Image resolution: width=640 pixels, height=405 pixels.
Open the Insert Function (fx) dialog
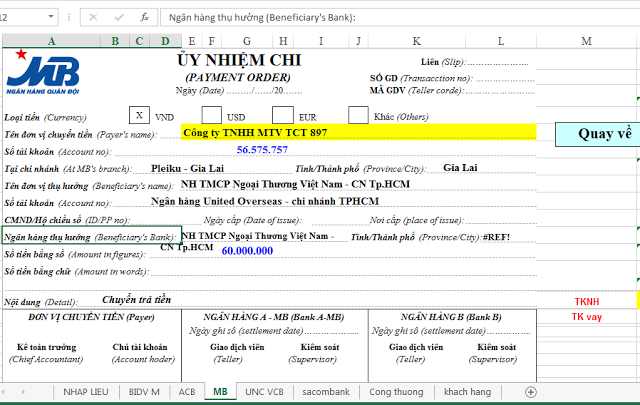(144, 17)
